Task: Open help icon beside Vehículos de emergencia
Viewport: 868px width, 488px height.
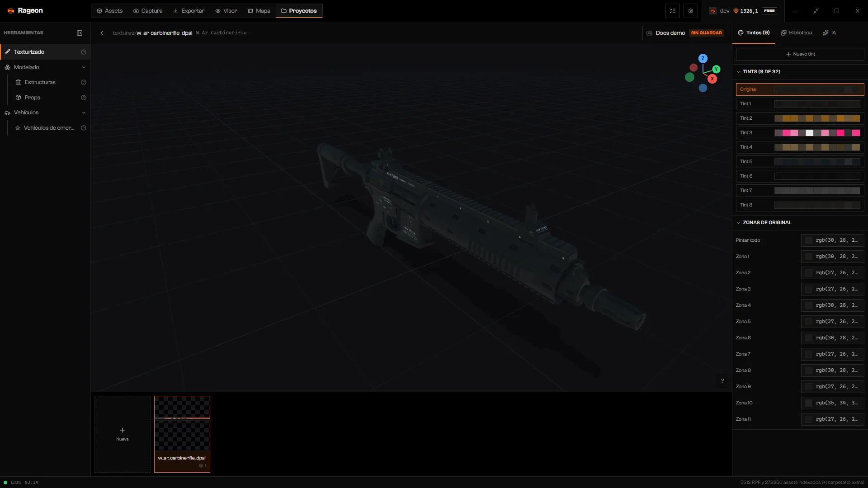Action: coord(84,128)
